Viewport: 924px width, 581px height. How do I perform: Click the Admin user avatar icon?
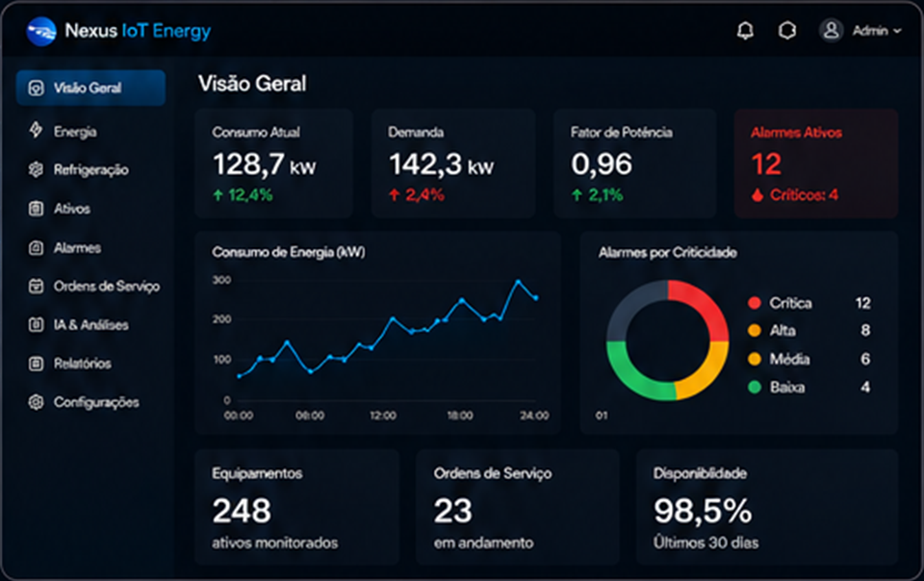[831, 30]
